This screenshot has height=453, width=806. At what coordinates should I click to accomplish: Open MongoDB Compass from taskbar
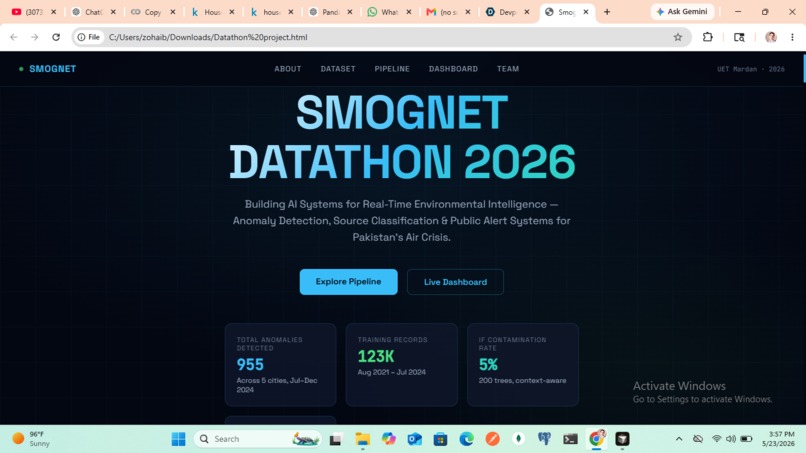pyautogui.click(x=518, y=439)
